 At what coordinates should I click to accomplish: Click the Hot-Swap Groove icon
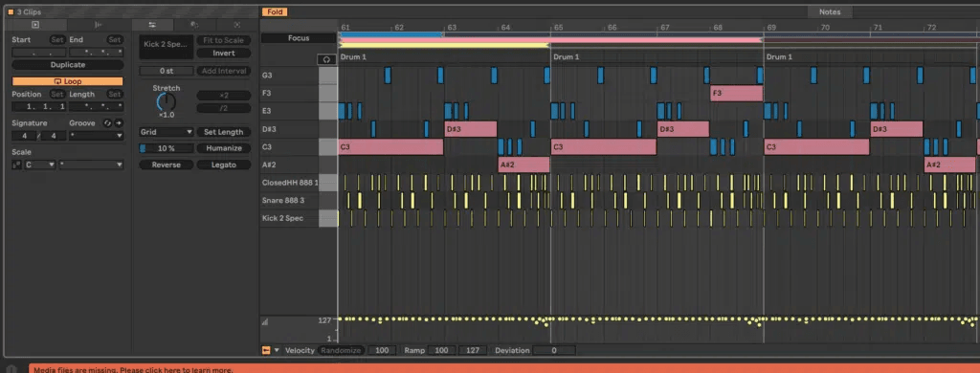107,123
